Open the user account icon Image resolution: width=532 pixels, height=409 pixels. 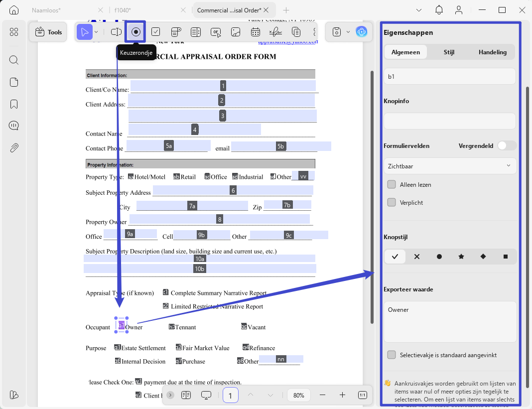[459, 10]
